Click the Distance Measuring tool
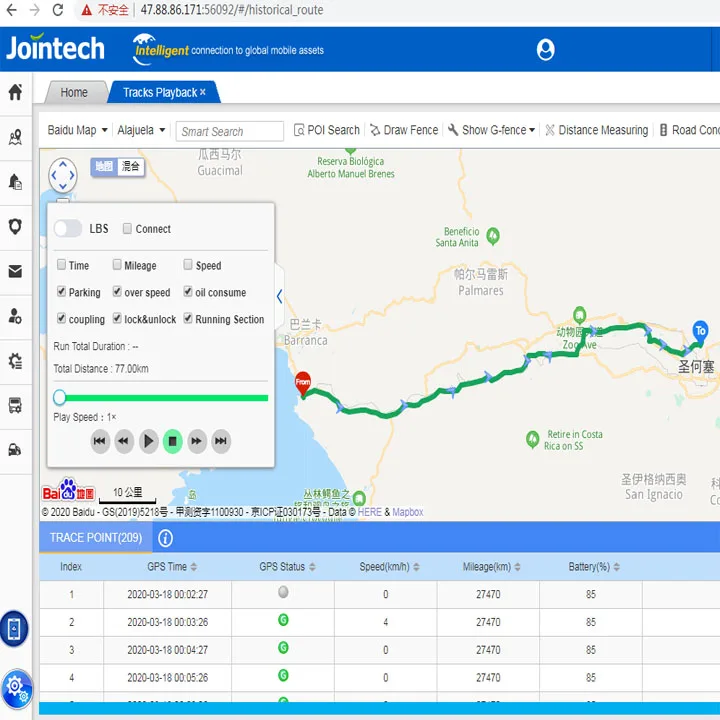This screenshot has width=720, height=720. [595, 130]
